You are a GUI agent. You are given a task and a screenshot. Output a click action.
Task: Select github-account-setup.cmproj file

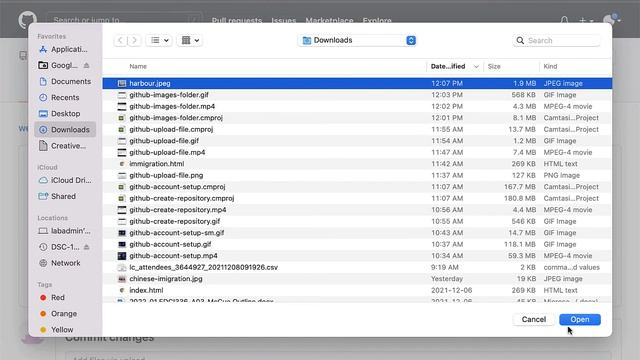coord(357,187)
